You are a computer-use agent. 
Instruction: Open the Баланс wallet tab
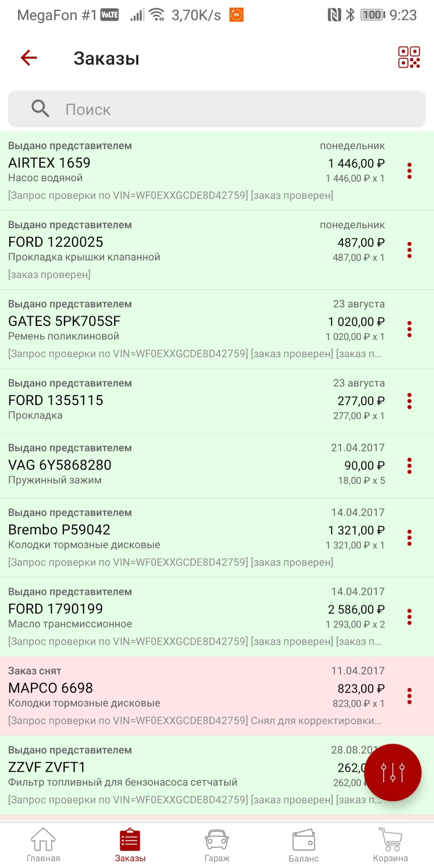pos(304,845)
